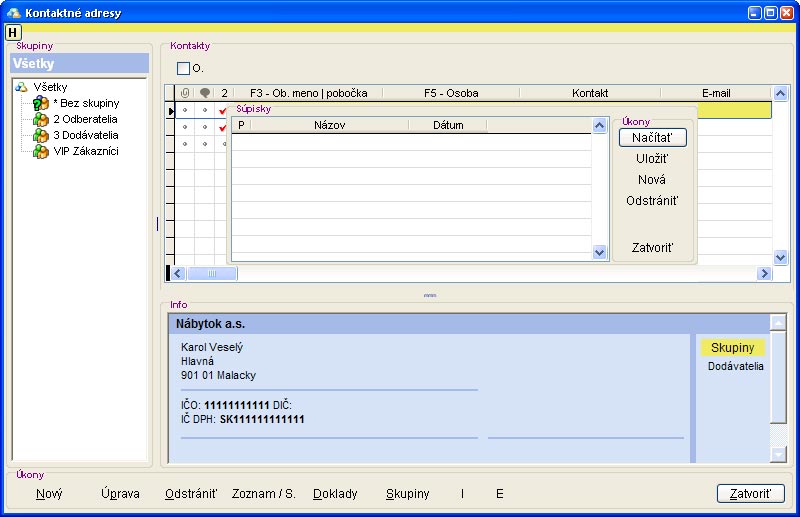This screenshot has width=800, height=517.
Task: Click the bottom-right Zatvoriť button
Action: pos(750,494)
